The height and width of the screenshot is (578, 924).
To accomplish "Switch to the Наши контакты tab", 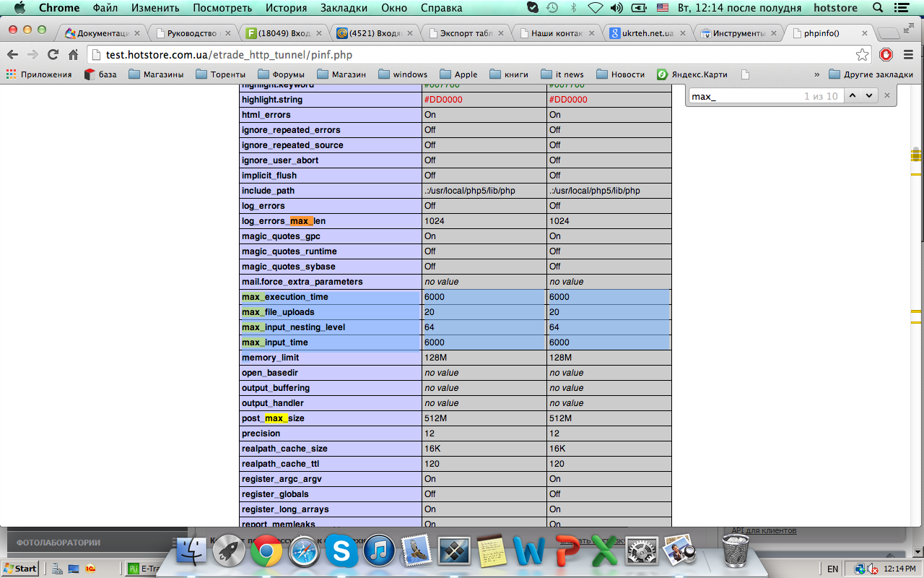I will pyautogui.click(x=556, y=33).
